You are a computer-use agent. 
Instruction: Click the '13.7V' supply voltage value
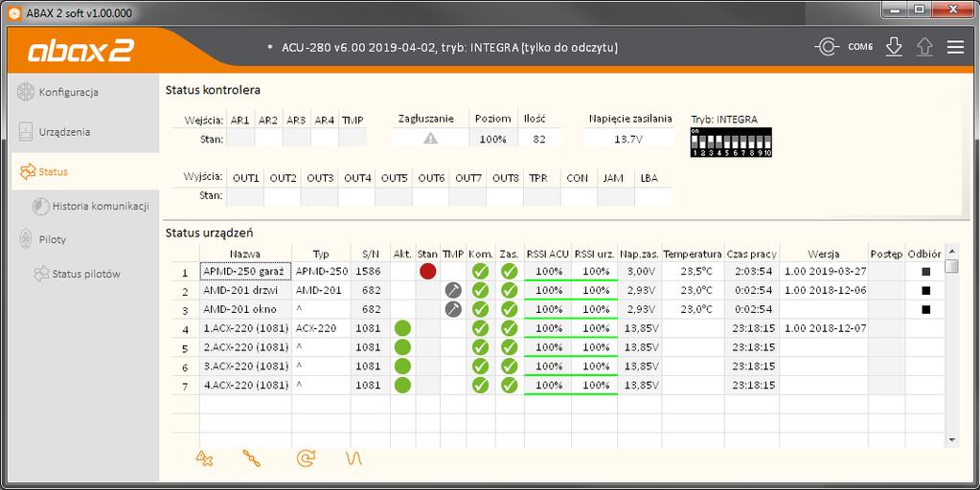coord(628,139)
